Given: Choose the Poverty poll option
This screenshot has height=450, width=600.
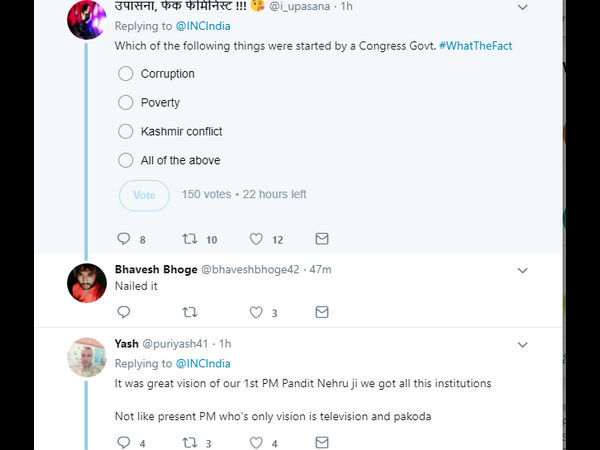Looking at the screenshot, I should tap(126, 103).
